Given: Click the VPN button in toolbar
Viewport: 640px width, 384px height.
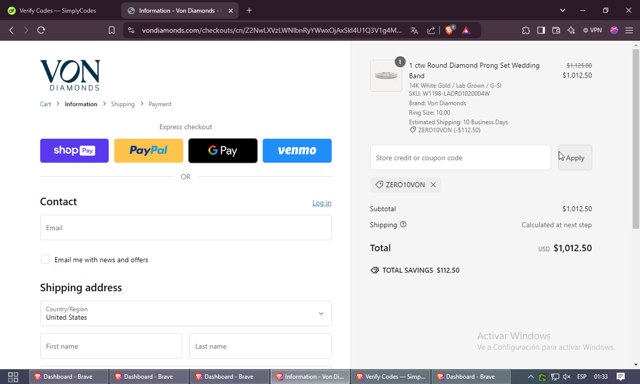Looking at the screenshot, I should click(592, 30).
